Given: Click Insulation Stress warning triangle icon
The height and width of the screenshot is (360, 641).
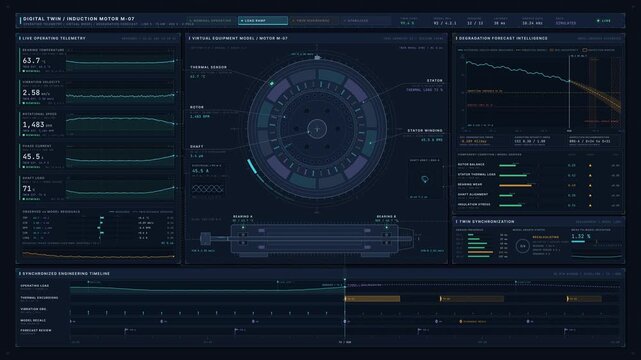Looking at the screenshot, I should pyautogui.click(x=590, y=206).
